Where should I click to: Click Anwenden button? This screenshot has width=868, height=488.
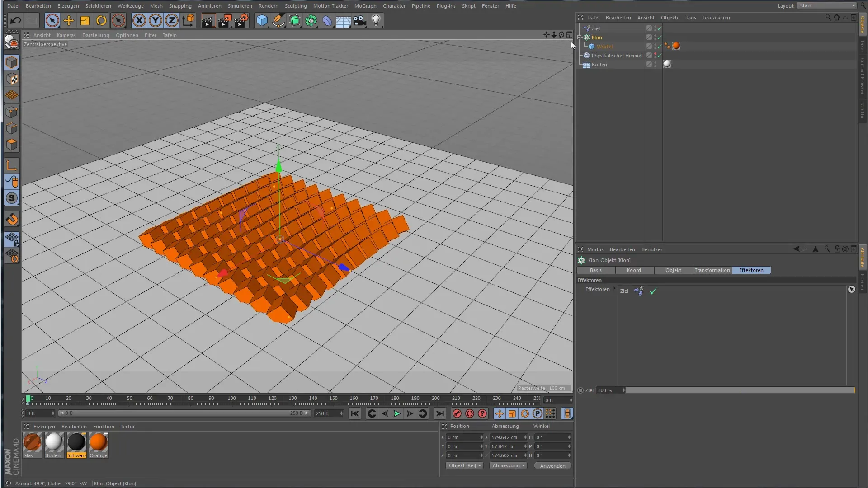click(x=552, y=466)
